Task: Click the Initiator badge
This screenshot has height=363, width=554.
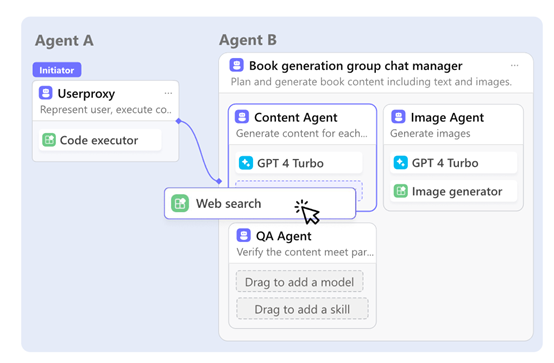Action: pos(57,70)
